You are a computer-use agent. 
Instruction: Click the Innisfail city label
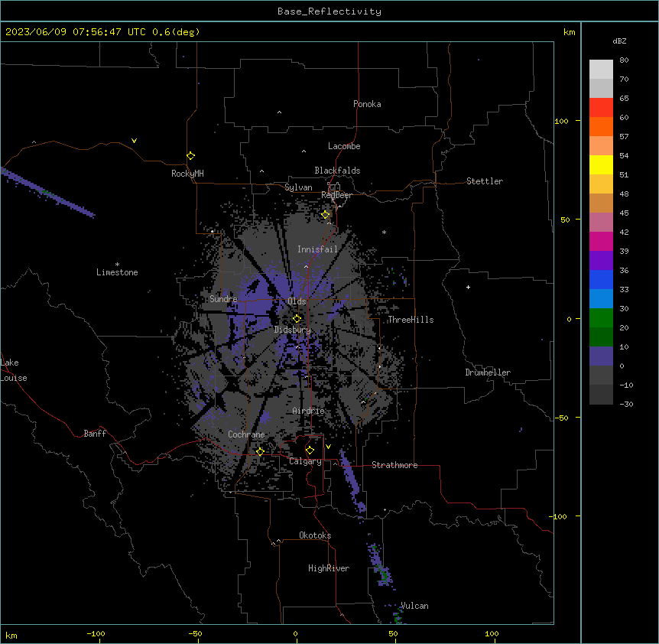coord(317,249)
